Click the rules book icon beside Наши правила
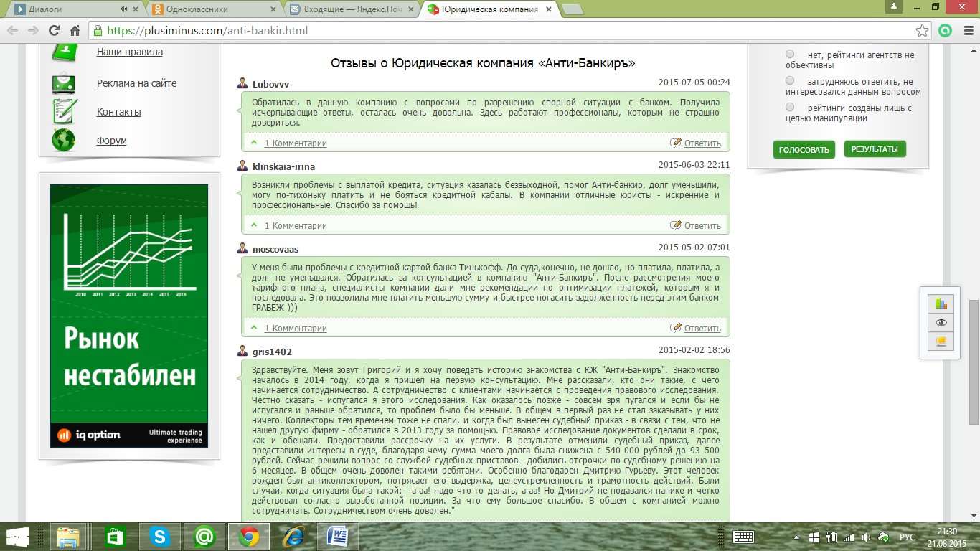The height and width of the screenshot is (551, 980). click(x=64, y=52)
